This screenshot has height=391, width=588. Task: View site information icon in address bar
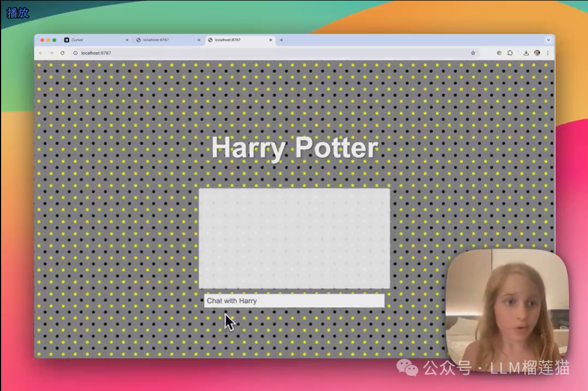76,53
